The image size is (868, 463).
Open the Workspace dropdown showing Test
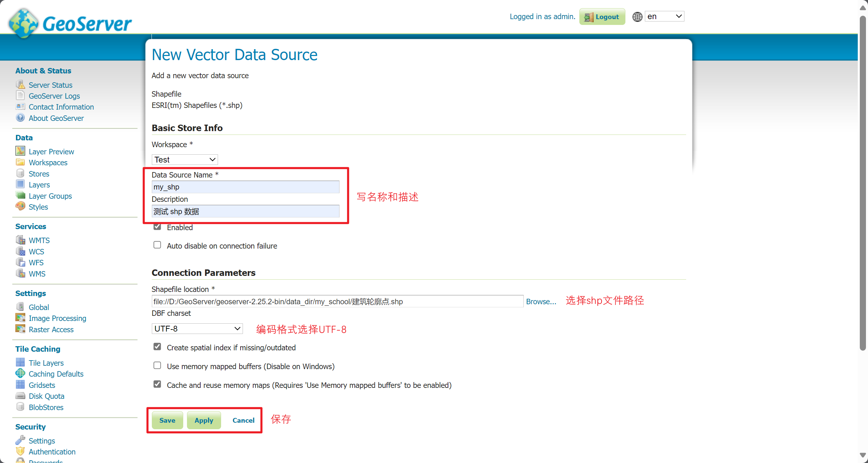(x=185, y=160)
